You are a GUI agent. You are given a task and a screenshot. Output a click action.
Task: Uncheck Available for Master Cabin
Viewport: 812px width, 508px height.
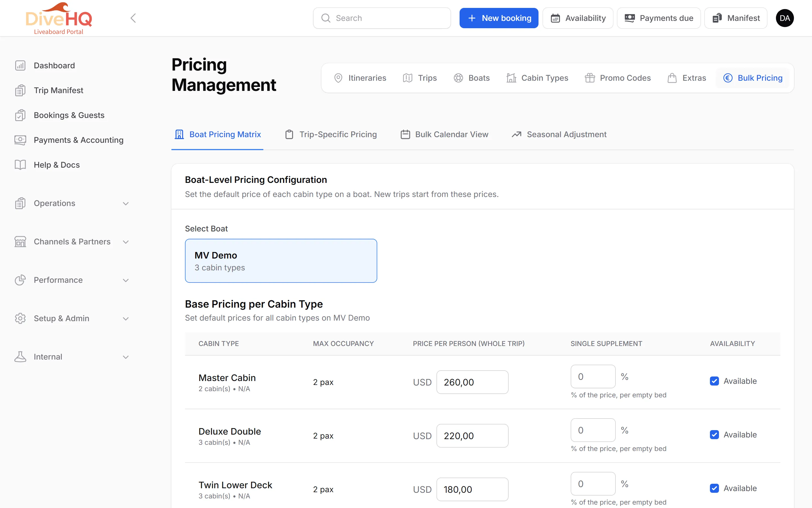(x=714, y=381)
